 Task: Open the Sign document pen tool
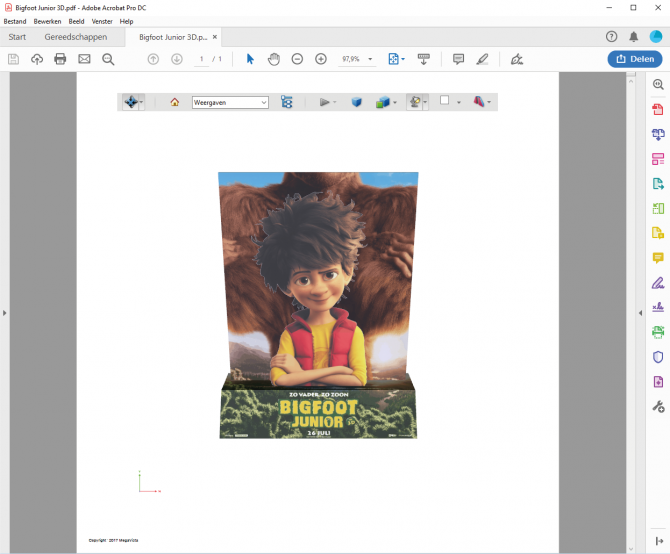click(x=517, y=59)
